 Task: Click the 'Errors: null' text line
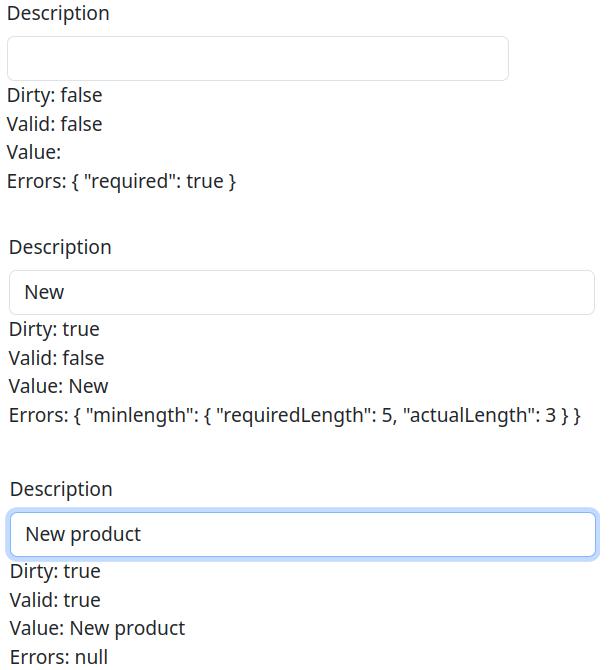pos(58,657)
